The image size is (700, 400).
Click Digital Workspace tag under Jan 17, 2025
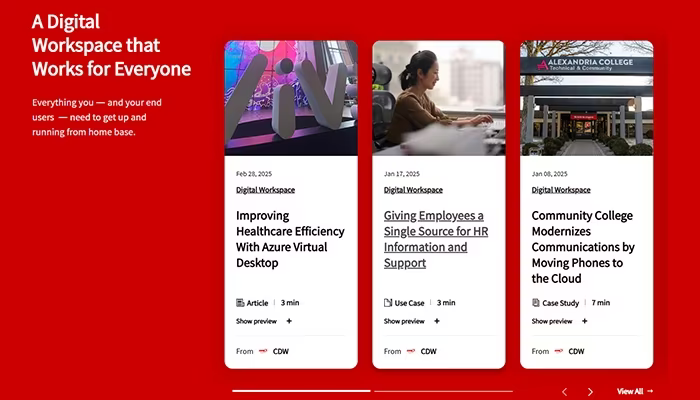(413, 190)
